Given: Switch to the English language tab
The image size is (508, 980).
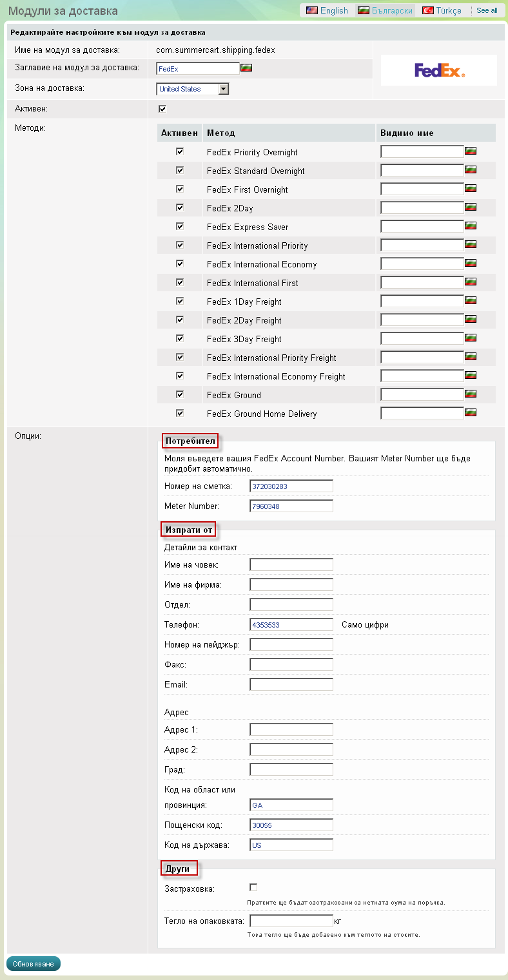Looking at the screenshot, I should (327, 10).
